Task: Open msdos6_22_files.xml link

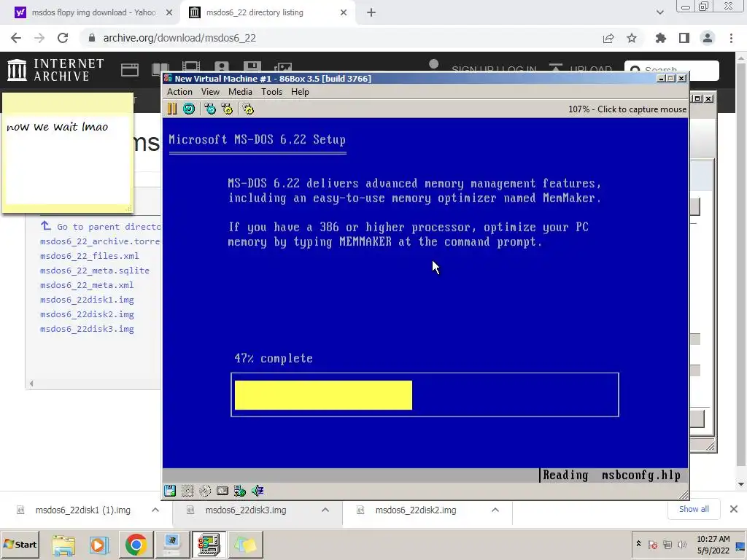Action: [90, 256]
